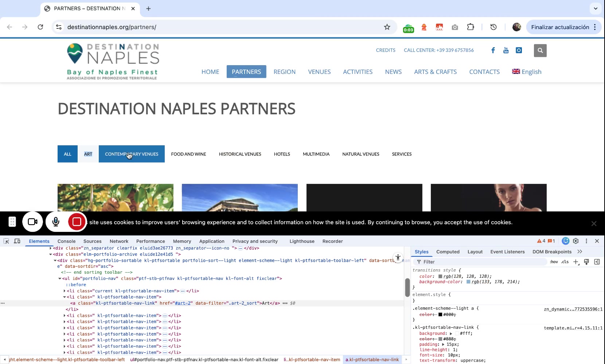
Task: Collapse the ul#portfolio-nav node
Action: [60, 278]
